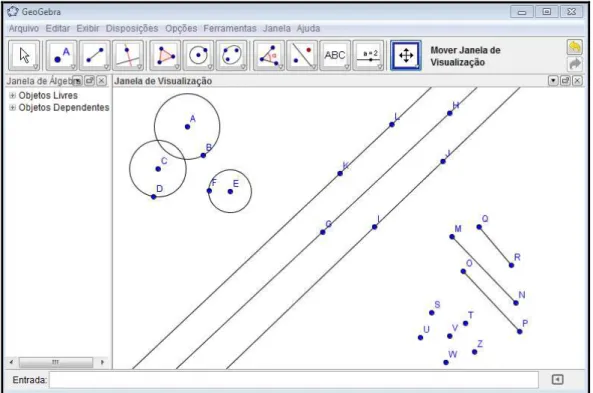Click free point Z

pyautogui.click(x=475, y=352)
